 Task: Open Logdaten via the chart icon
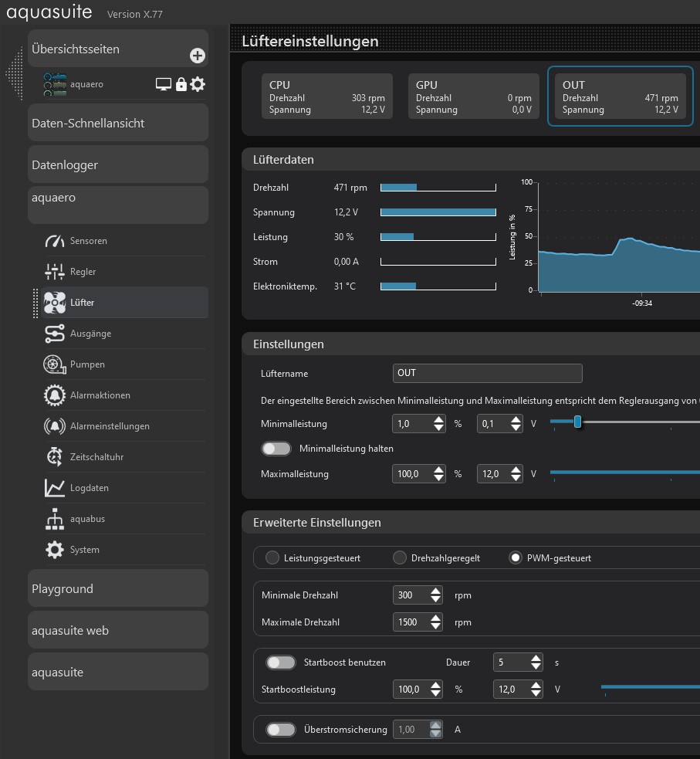55,488
